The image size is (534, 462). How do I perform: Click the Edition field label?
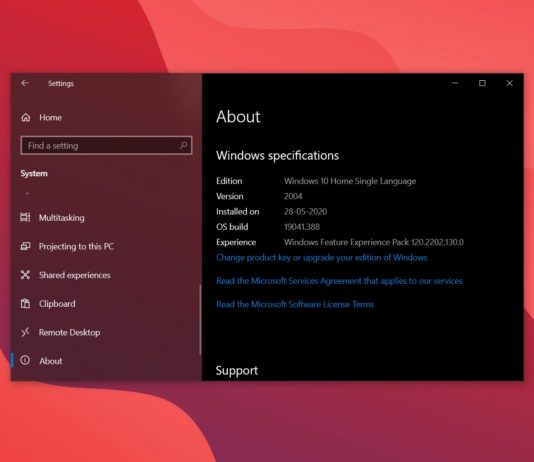(x=229, y=181)
